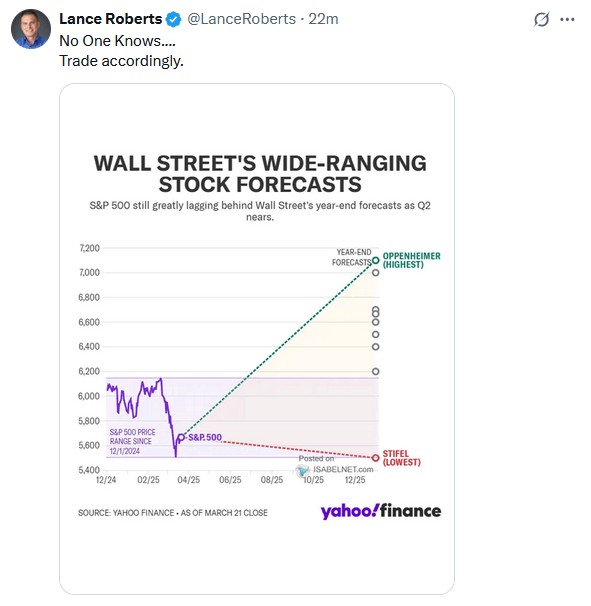Open Lance Roberts' profile avatar
This screenshot has width=591, height=606.
tap(31, 29)
